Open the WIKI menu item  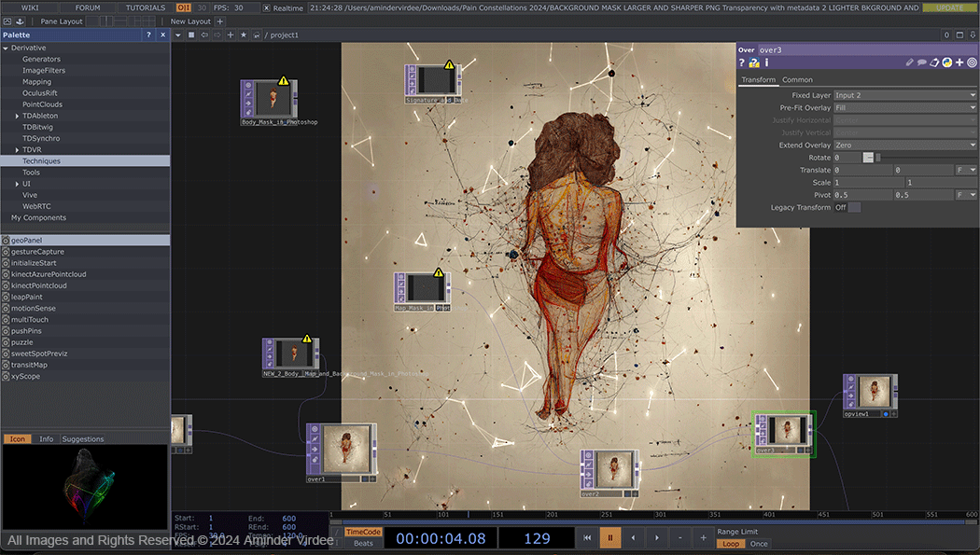click(x=29, y=7)
